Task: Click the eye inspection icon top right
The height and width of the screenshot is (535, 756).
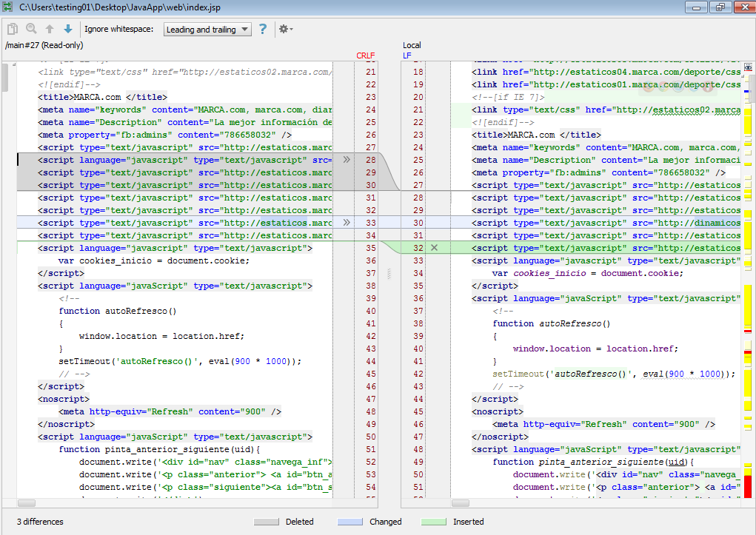Action: [x=748, y=67]
